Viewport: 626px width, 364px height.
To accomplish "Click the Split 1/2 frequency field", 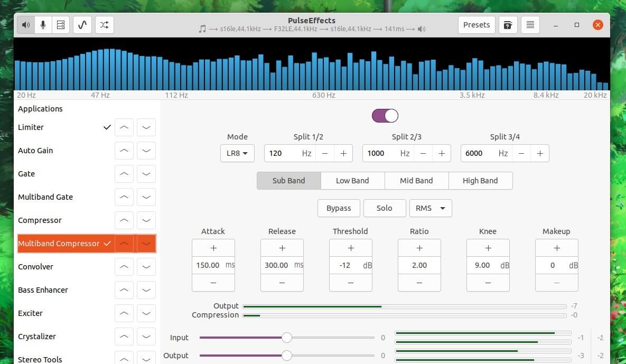I will (x=280, y=153).
